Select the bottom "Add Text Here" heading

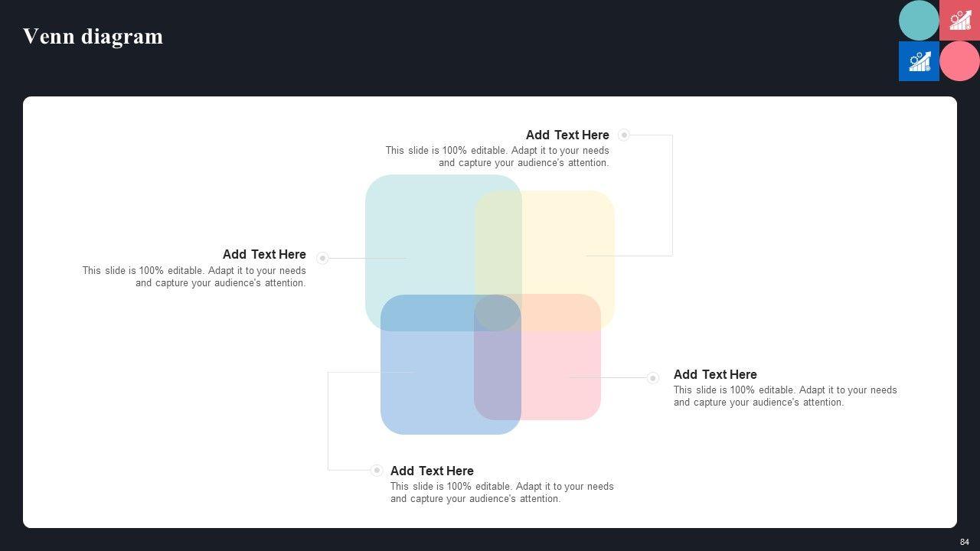click(432, 471)
